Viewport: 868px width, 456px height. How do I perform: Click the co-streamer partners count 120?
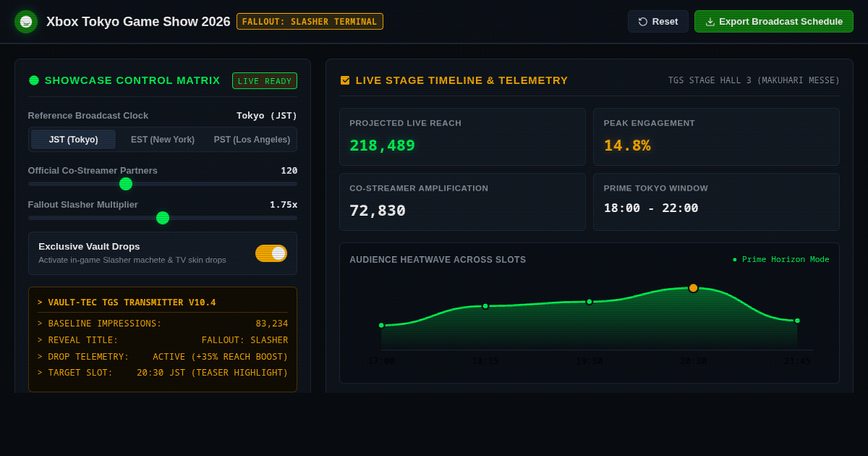coord(289,171)
